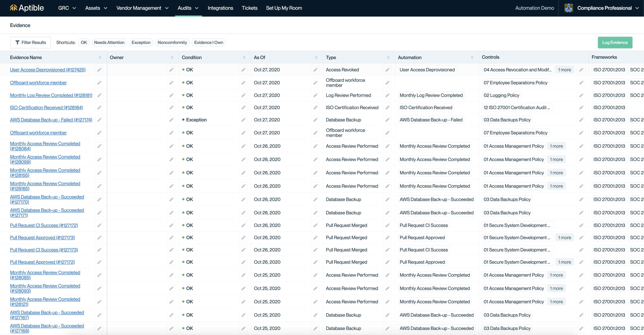Toggle the Exception shortcut filter
This screenshot has width=644, height=335.
(x=141, y=43)
